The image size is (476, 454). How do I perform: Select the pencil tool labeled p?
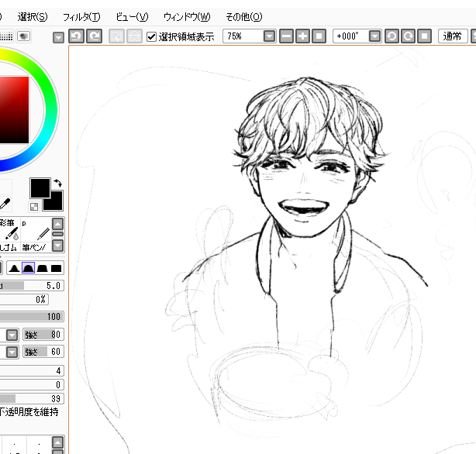(36, 229)
